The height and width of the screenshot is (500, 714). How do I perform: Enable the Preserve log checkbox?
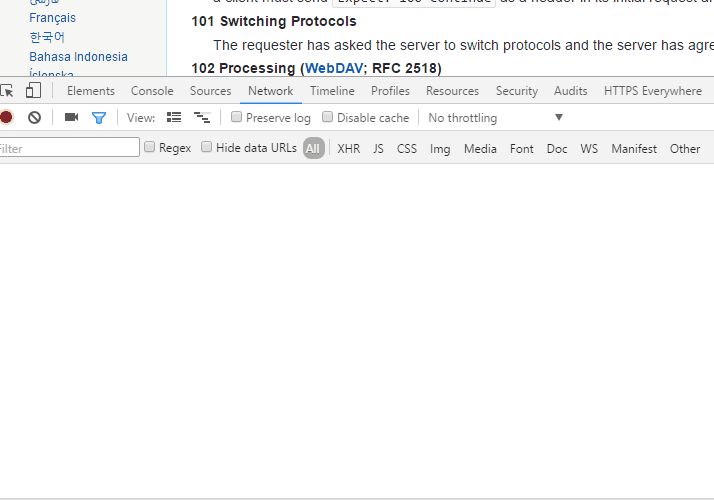[237, 118]
